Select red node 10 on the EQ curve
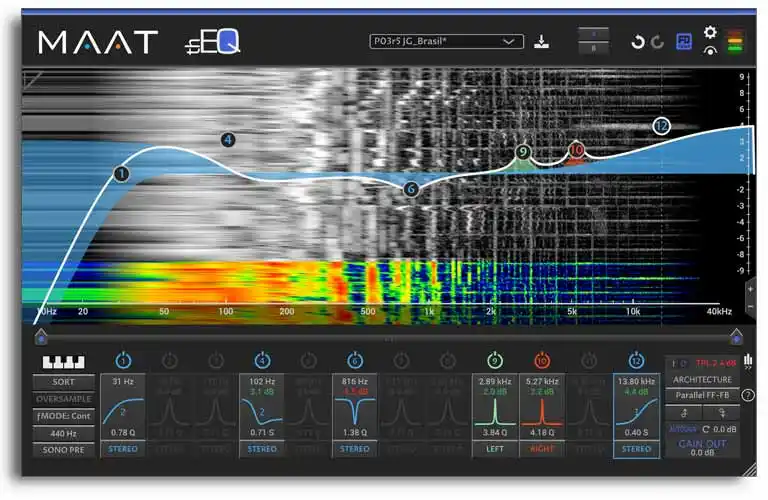 click(x=576, y=150)
